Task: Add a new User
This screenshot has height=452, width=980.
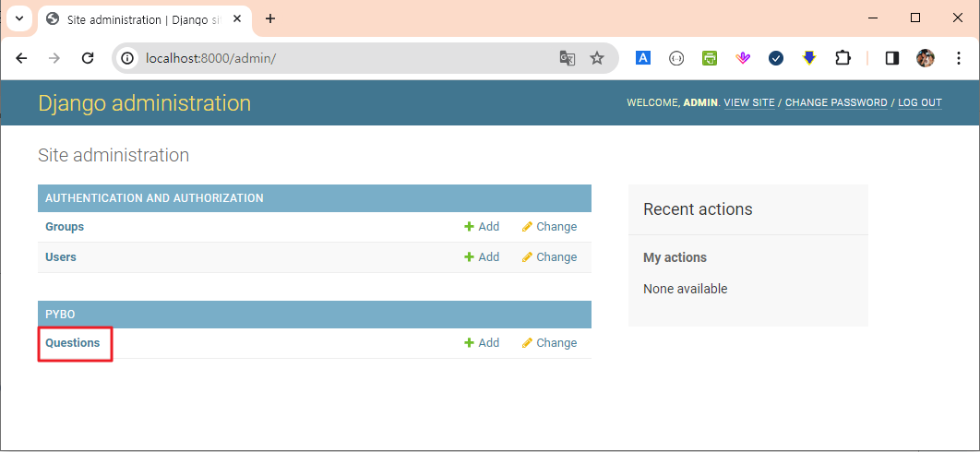Action: coord(482,257)
